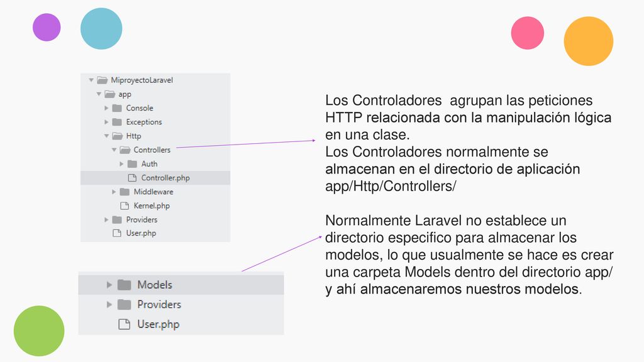The width and height of the screenshot is (644, 362).
Task: Select the Middleware folder label
Action: pos(153,192)
